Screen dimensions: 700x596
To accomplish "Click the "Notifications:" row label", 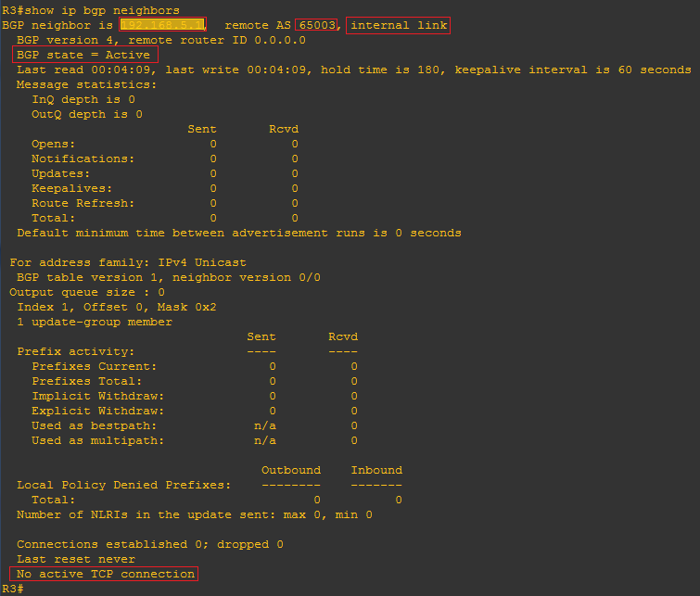I will 83,159.
